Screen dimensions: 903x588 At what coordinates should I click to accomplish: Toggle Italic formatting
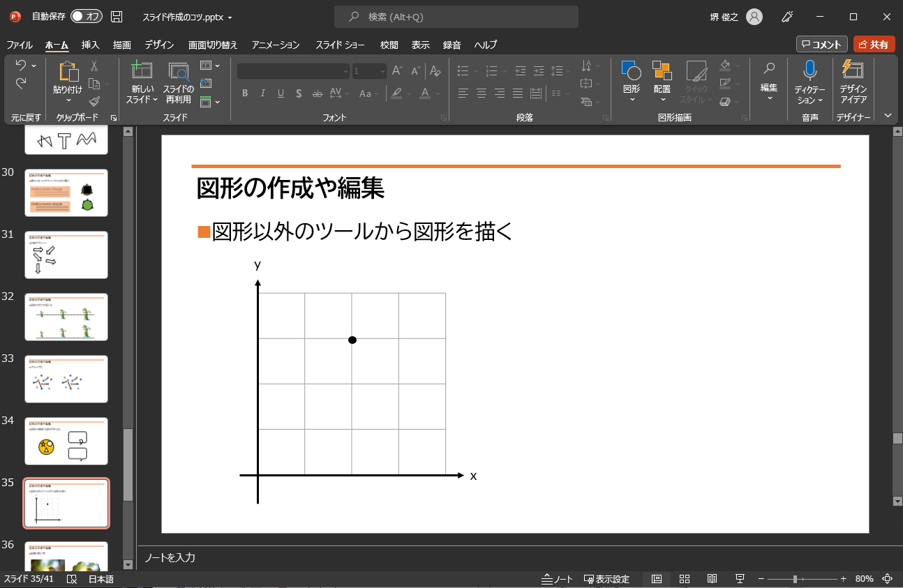[x=263, y=93]
